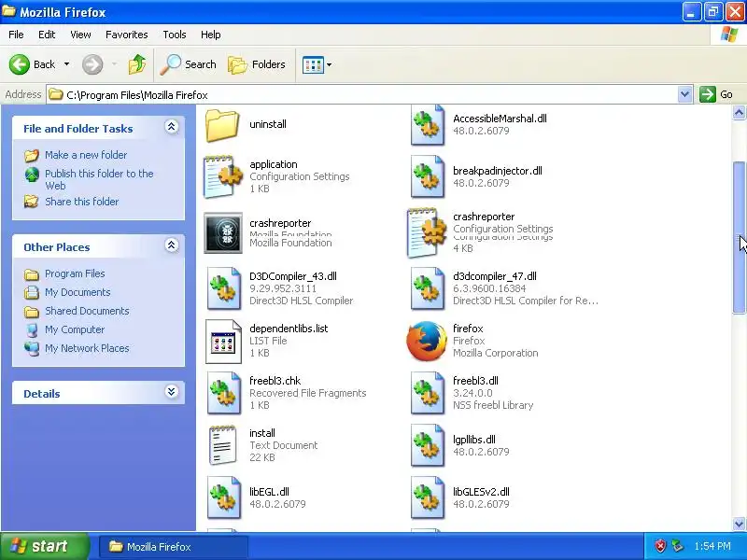Image resolution: width=747 pixels, height=560 pixels.
Task: Select the freebl3.dll file name
Action: click(475, 381)
